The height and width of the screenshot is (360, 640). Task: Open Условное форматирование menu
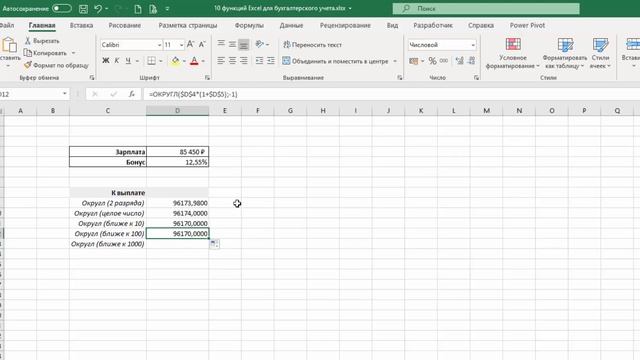tap(513, 53)
